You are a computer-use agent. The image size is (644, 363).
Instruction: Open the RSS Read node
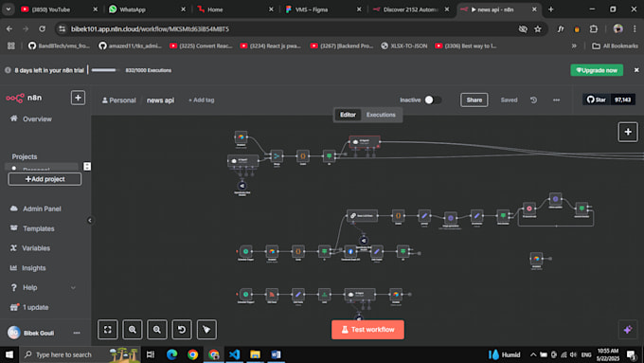tap(272, 294)
